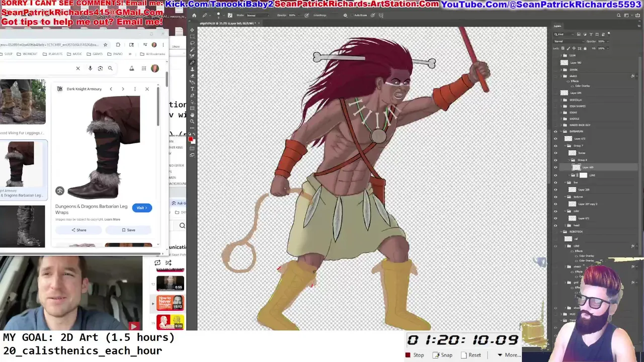Select the Path Selection arrow tool
Viewport: 644px width, 362px height.
192,102
